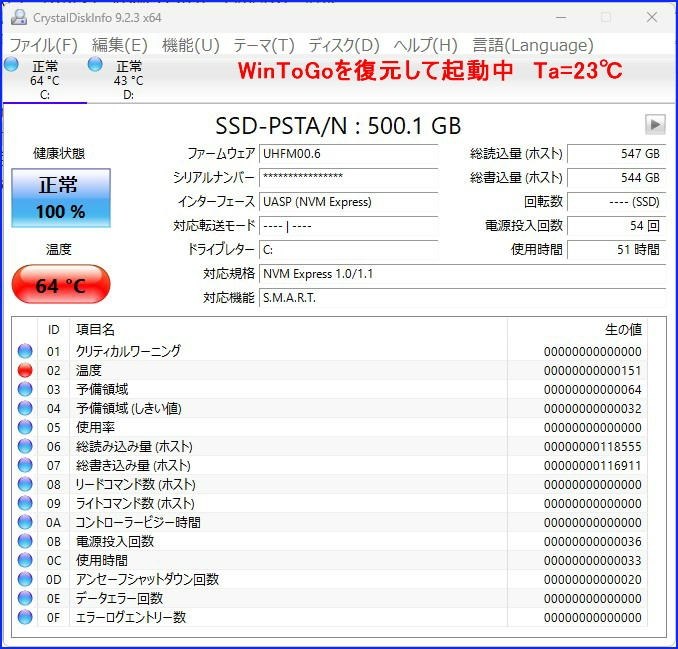This screenshot has width=678, height=649.
Task: Click the next disk arrow button
Action: point(655,125)
